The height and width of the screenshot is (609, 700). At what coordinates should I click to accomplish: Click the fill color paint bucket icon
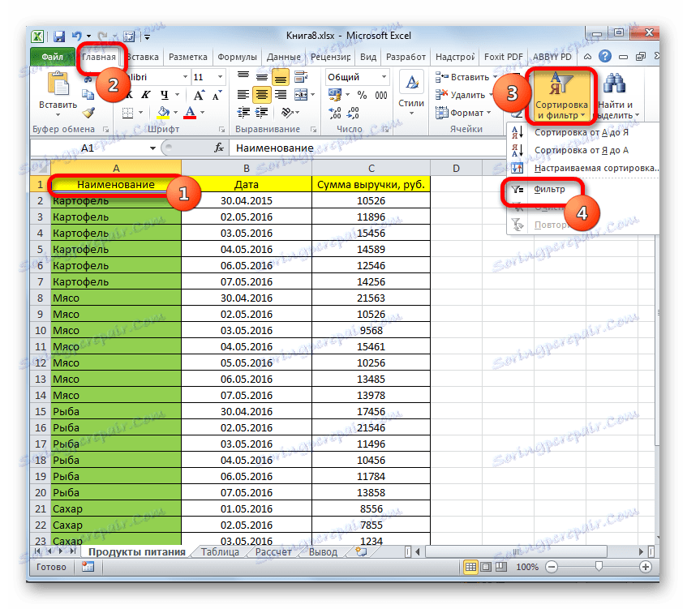tap(164, 113)
